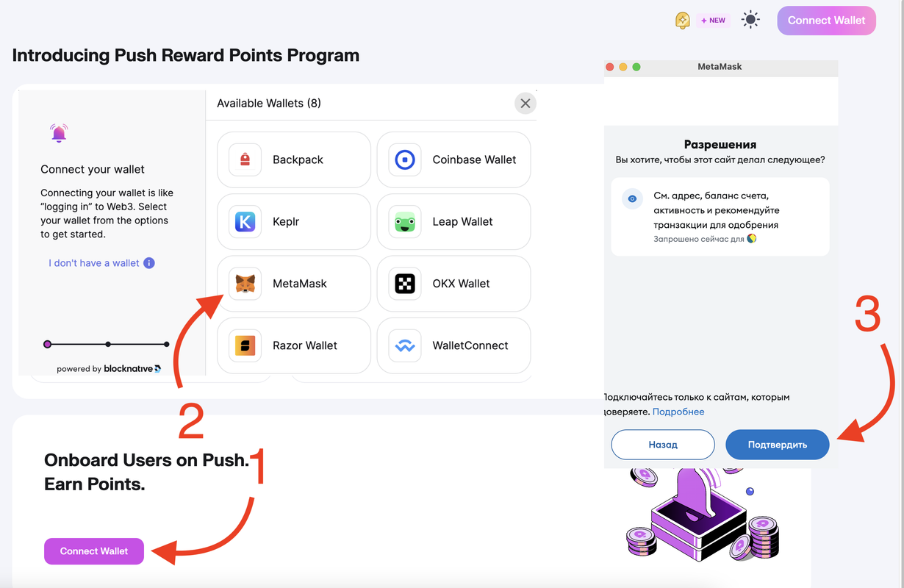
Task: Click the 'Вы хотите, чтобы этот сайт делал следующее?' text
Action: [x=720, y=159]
